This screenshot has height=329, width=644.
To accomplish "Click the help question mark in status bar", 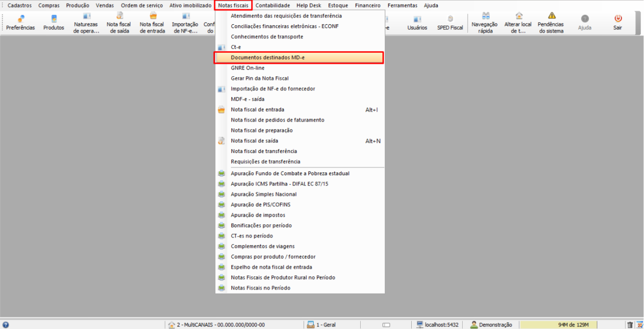I will [x=5, y=325].
